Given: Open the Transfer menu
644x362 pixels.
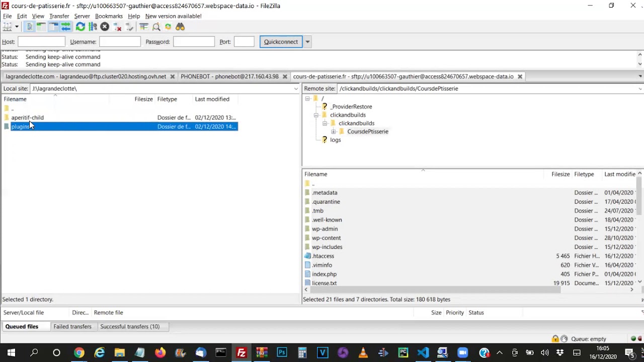Looking at the screenshot, I should 59,16.
